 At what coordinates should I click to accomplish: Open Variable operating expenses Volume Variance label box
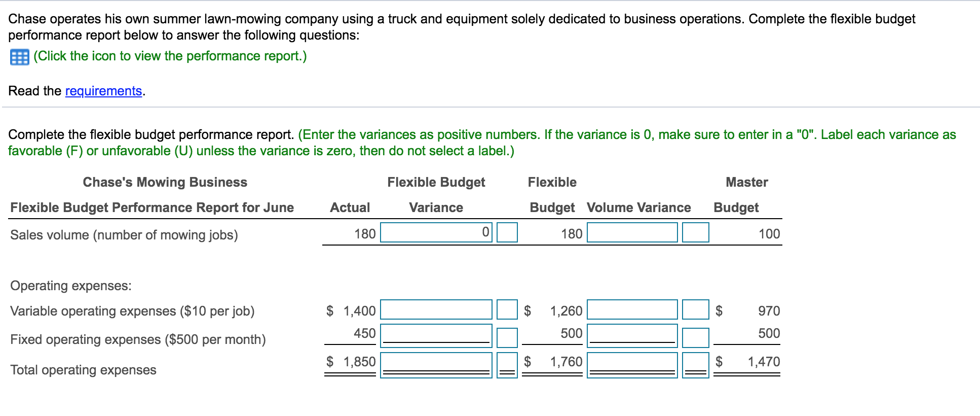click(695, 309)
